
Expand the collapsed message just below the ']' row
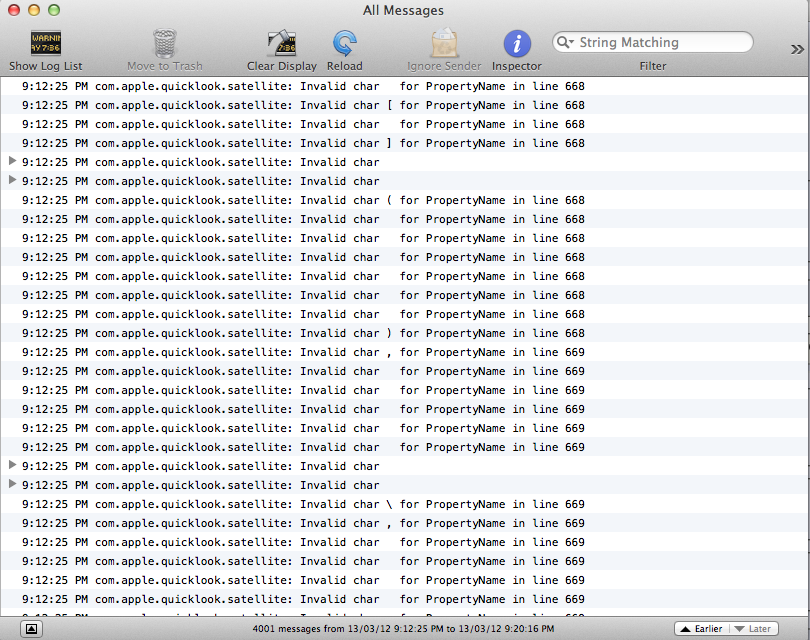13,161
